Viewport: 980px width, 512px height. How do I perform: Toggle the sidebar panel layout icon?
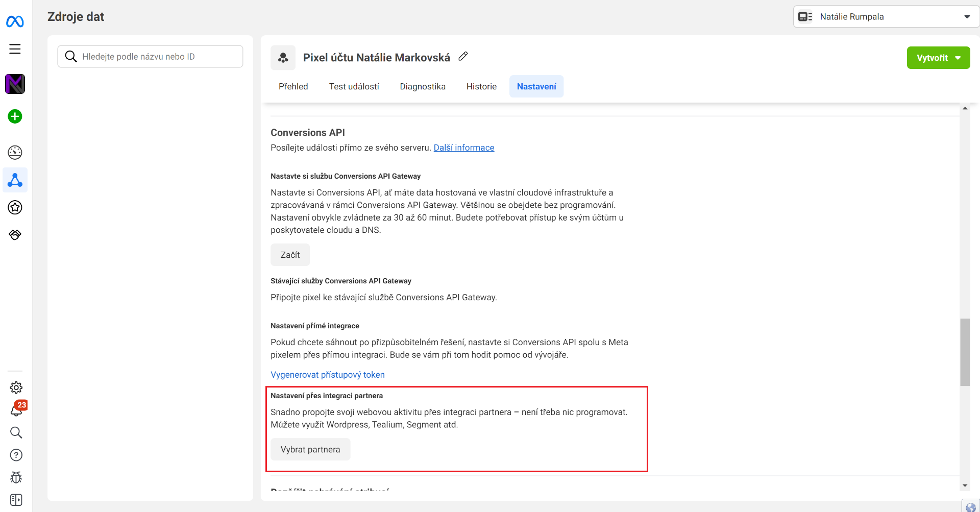click(16, 500)
